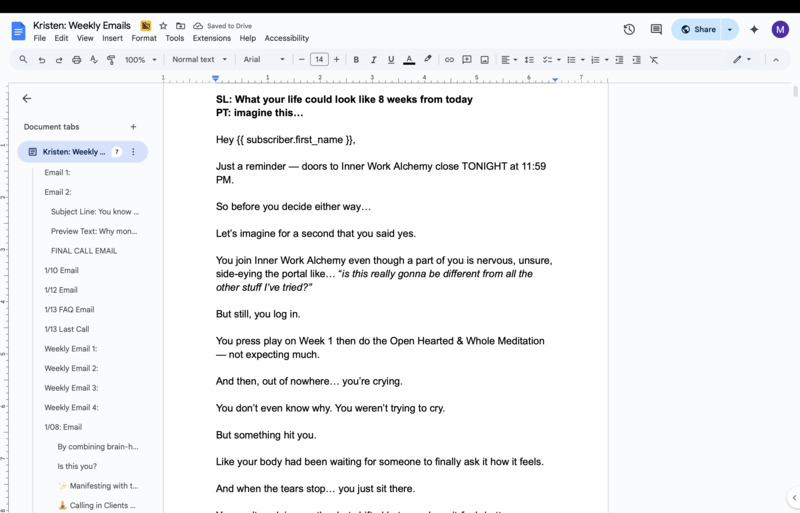
Task: Open the checklist dropdown
Action: click(x=551, y=60)
